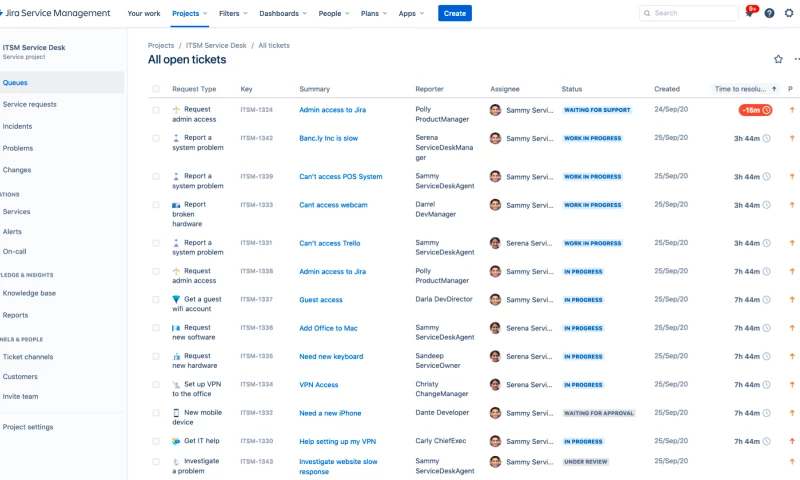
Task: Click assignee avatar on ITSM-1336 row
Action: click(495, 328)
